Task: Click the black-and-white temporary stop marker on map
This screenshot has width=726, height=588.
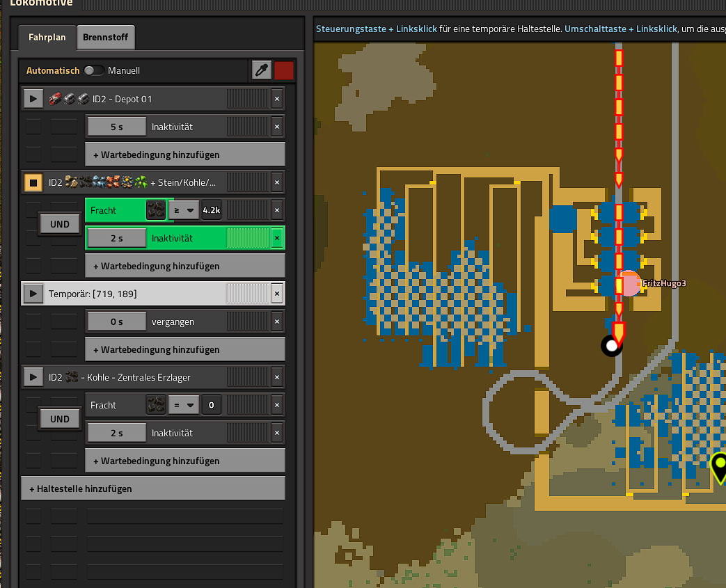Action: [x=612, y=345]
